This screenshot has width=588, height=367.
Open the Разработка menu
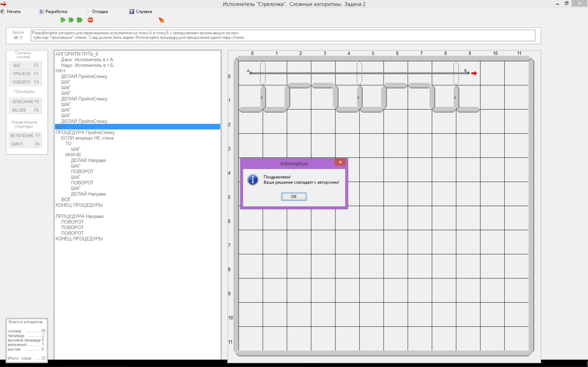click(x=56, y=11)
